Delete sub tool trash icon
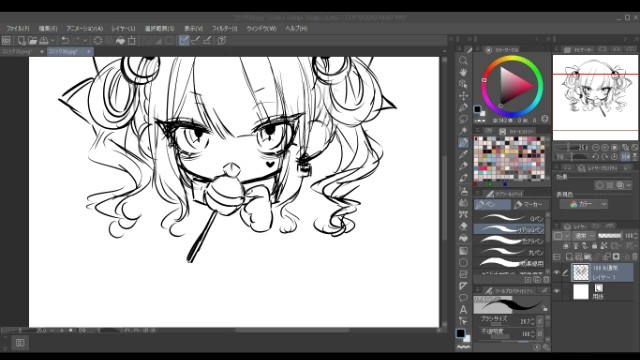Screen dimensions: 640x360 click(x=546, y=280)
